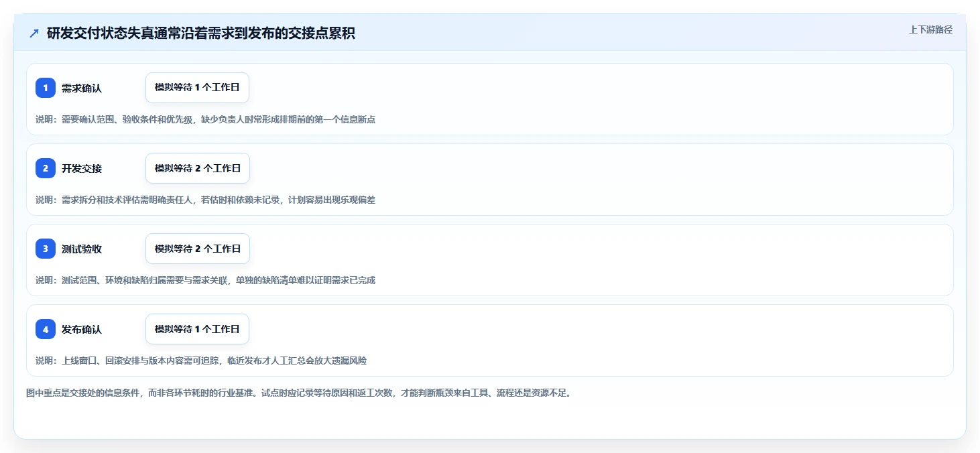
Task: Click the 模拟等待 1 个工作日 pill in 发布确认
Action: click(x=197, y=329)
